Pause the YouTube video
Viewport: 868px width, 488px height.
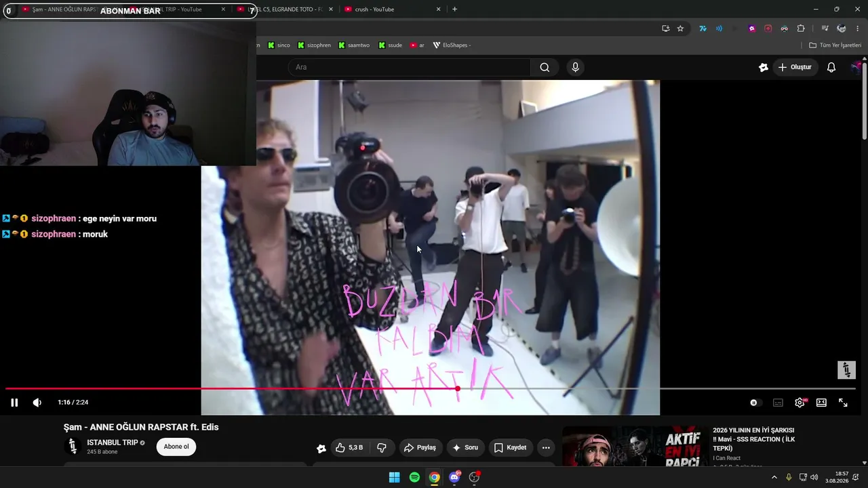[14, 403]
